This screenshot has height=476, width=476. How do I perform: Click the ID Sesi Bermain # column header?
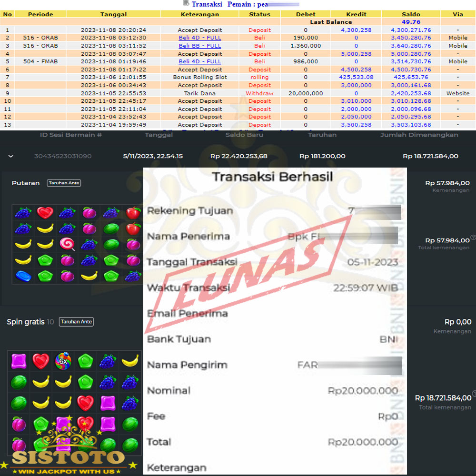coord(71,135)
